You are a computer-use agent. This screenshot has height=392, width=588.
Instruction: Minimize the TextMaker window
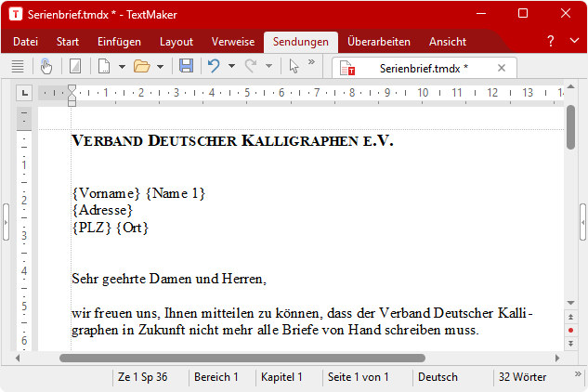[481, 14]
